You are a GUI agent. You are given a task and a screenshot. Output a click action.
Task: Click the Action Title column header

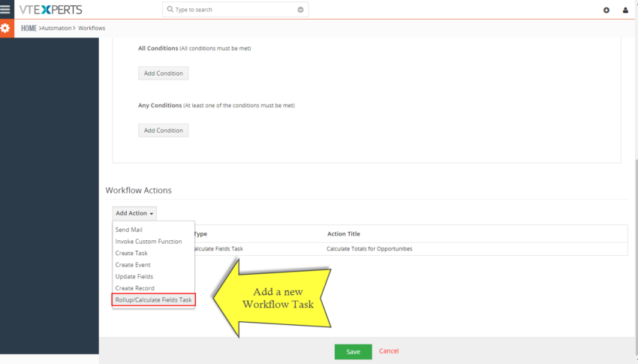coord(344,234)
